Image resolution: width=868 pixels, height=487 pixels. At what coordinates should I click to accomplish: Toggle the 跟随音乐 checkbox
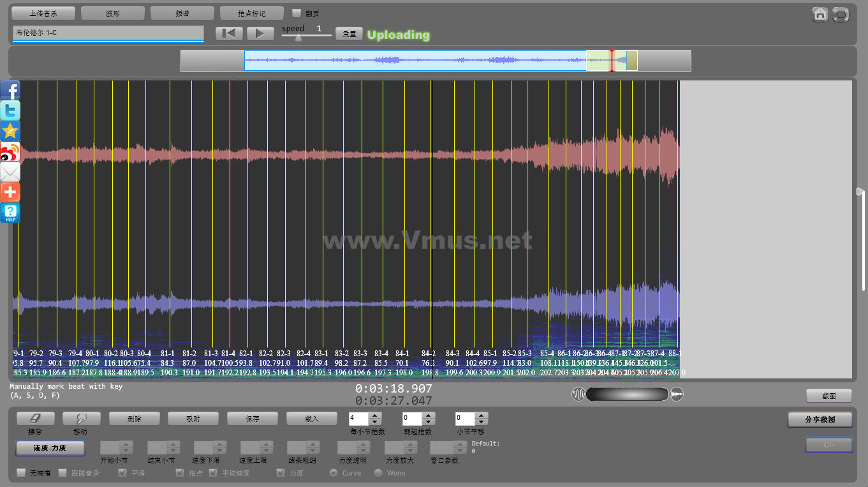coord(63,473)
